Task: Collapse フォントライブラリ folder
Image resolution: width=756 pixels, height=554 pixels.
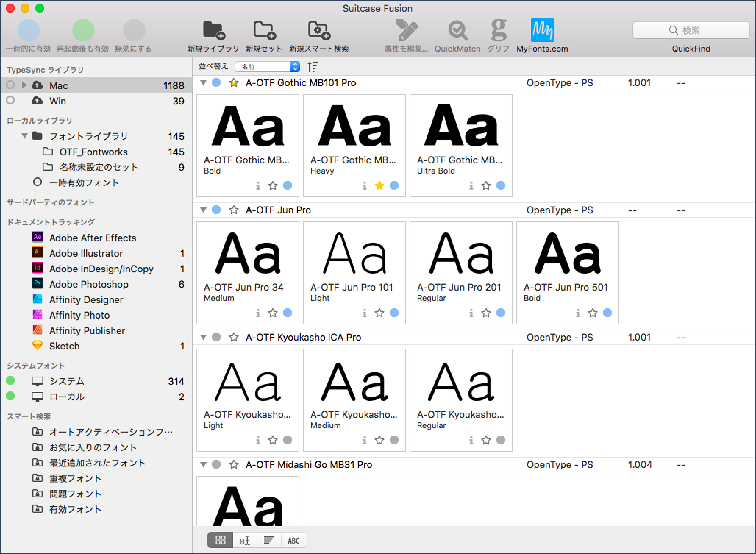Action: point(25,136)
